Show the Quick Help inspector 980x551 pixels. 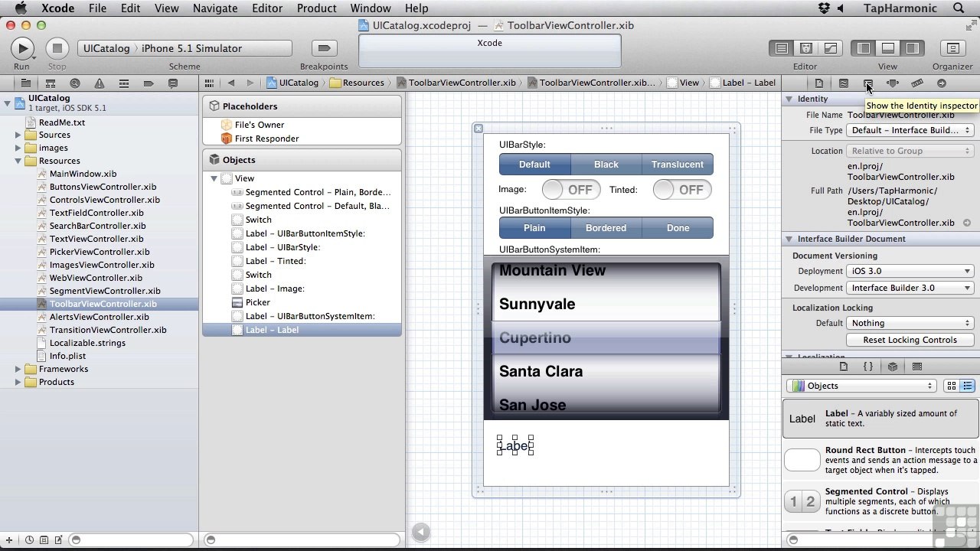pos(844,83)
